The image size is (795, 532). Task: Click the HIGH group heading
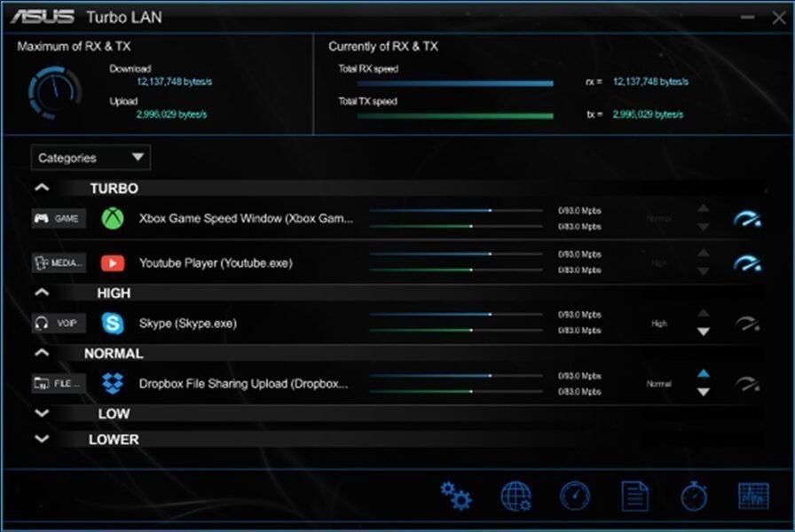pos(114,293)
